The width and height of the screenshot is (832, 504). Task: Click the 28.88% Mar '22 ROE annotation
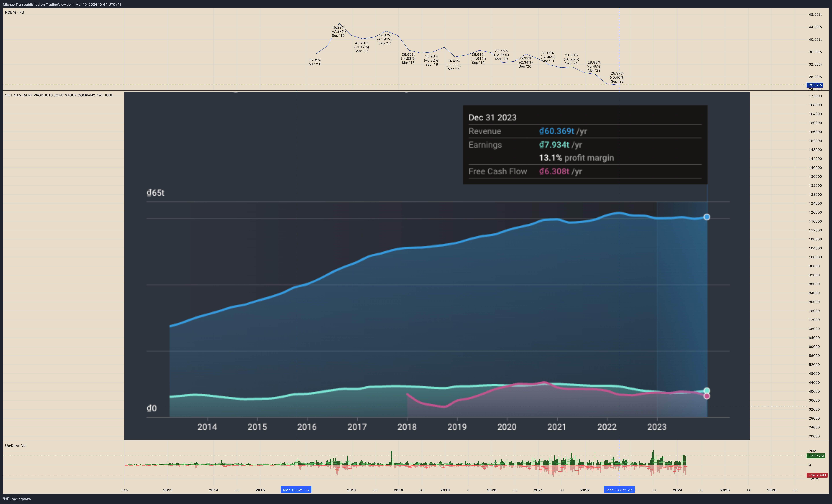594,66
